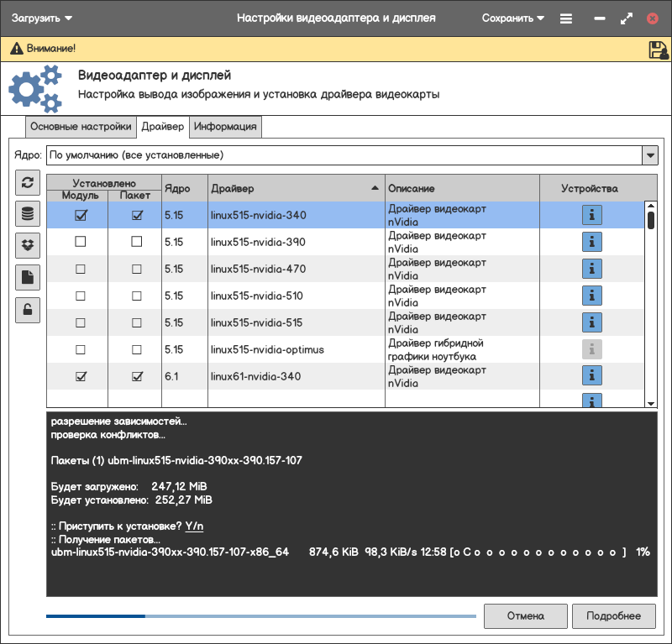Image resolution: width=672 pixels, height=644 pixels.
Task: Toggle module checkbox for linux515-nvidia-340
Action: (81, 215)
